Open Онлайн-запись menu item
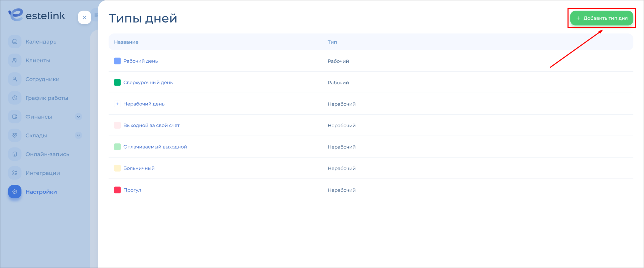The width and height of the screenshot is (644, 268). coord(47,154)
